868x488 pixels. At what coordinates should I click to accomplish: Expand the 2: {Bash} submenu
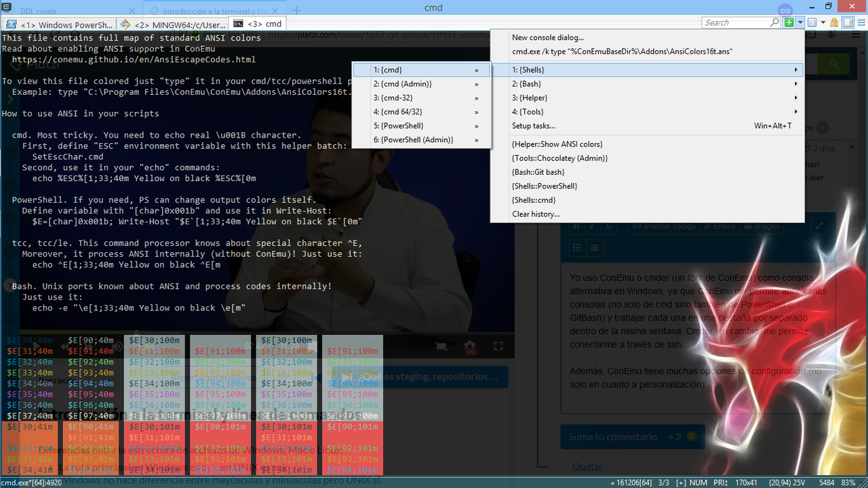(x=648, y=84)
